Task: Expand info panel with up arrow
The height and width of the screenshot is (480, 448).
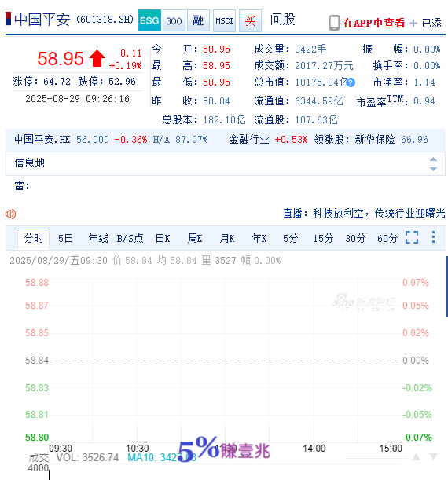Action: tap(433, 159)
